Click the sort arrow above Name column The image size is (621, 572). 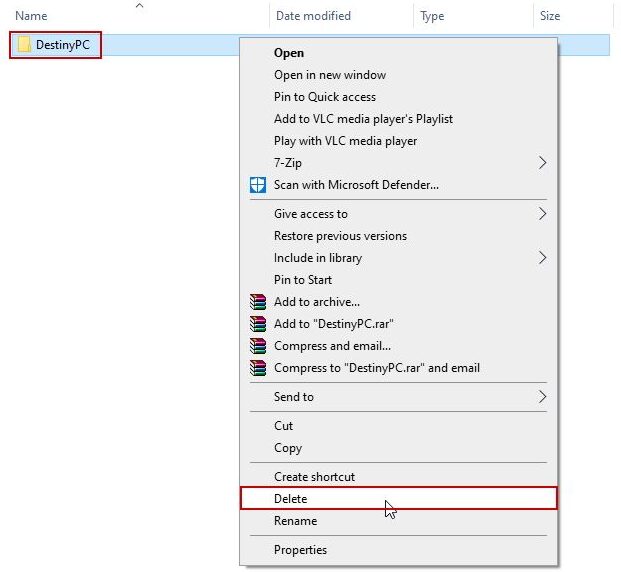[139, 6]
